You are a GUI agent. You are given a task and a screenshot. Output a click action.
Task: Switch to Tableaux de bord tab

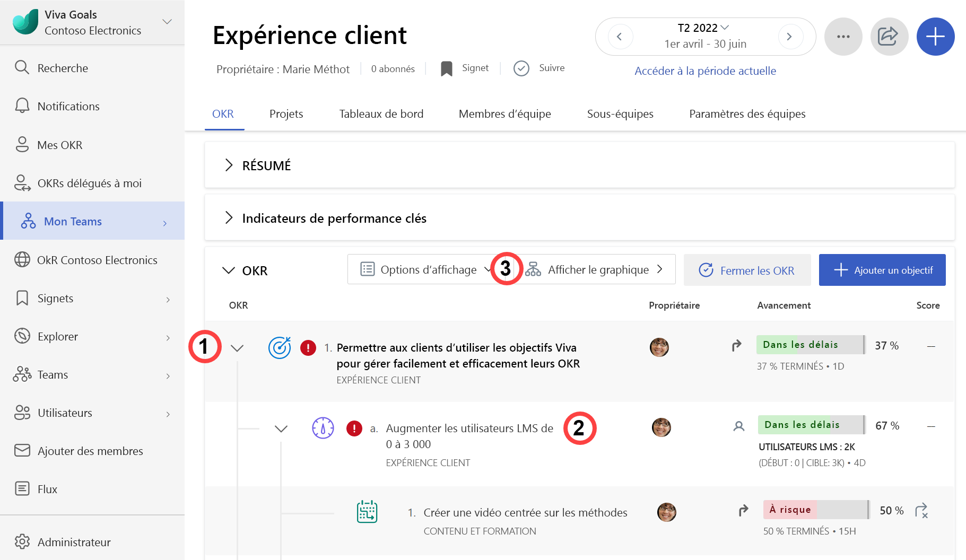[381, 114]
